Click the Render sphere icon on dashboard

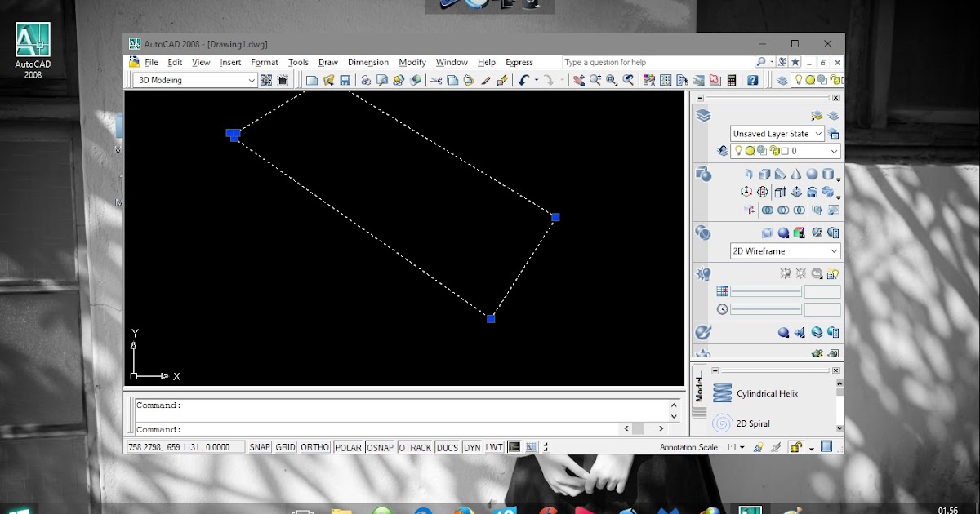point(782,332)
